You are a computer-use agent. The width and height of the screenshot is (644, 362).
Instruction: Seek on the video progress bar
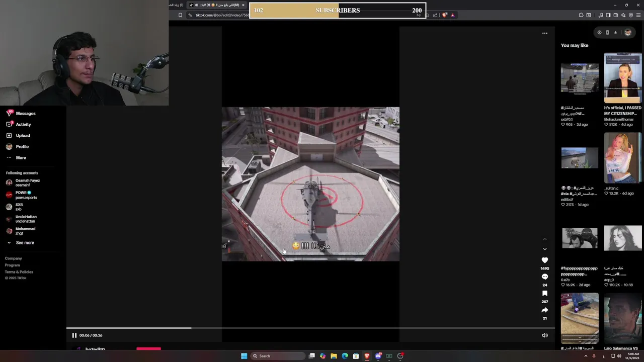tap(310, 328)
